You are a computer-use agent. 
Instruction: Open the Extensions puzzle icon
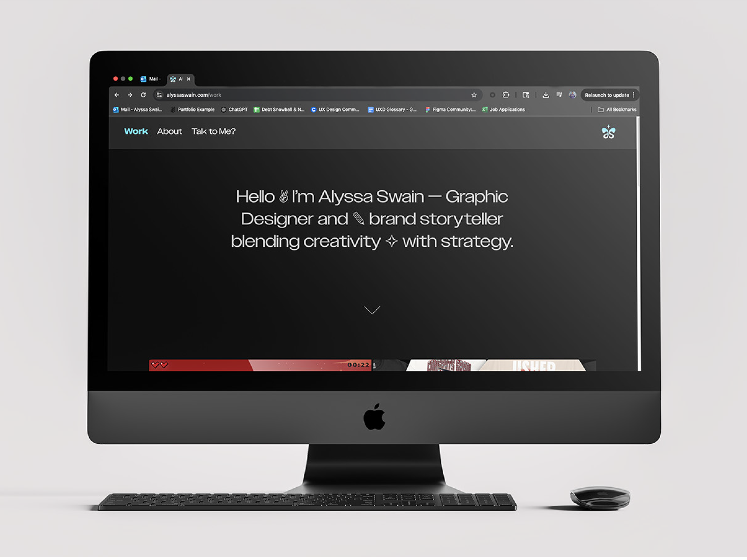point(506,95)
